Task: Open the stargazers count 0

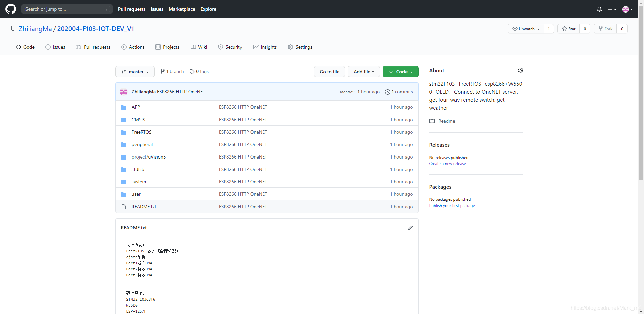Action: coord(585,29)
